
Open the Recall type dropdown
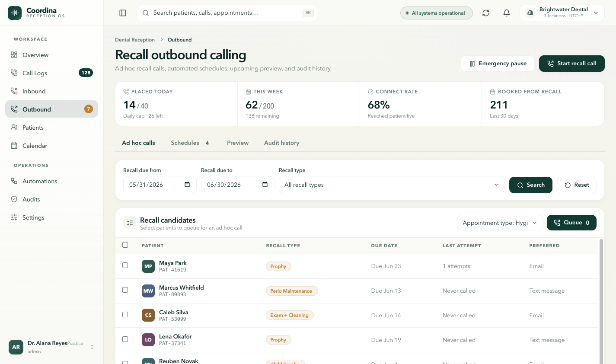click(x=392, y=185)
